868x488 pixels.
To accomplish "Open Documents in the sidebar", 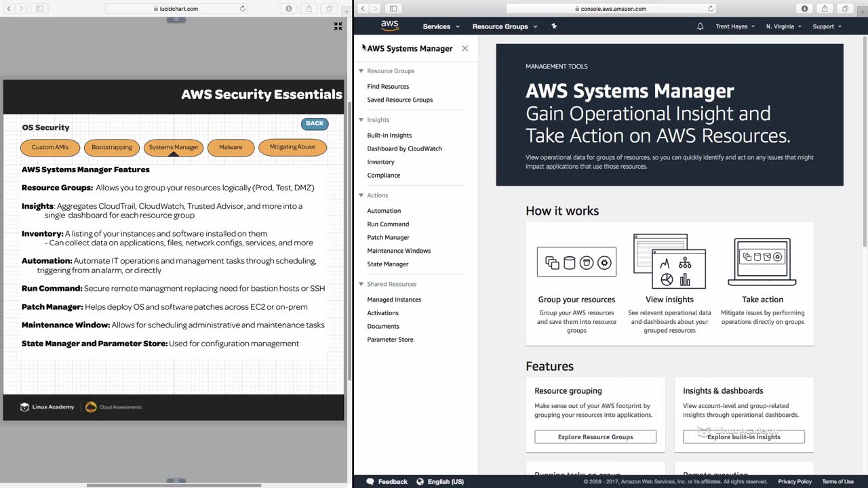I will 383,326.
